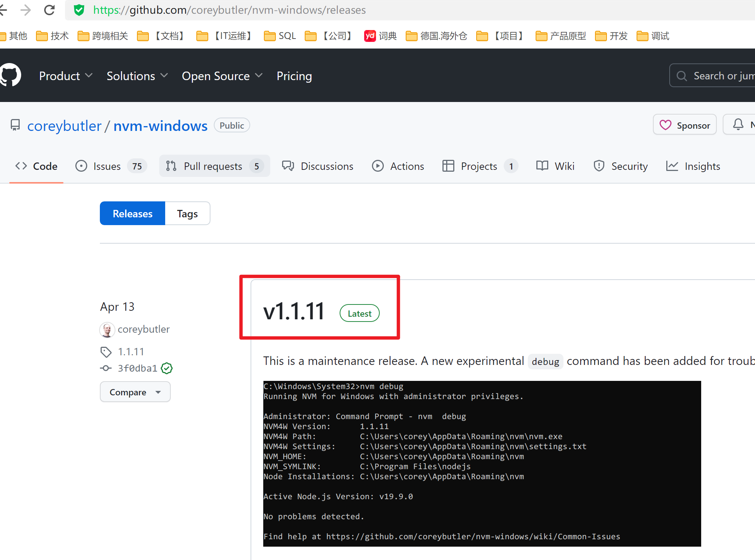755x560 pixels.
Task: Open the 【IT运维】 bookmark folder
Action: (225, 36)
